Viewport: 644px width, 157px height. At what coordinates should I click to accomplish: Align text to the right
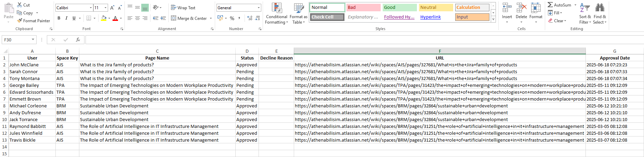(145, 18)
